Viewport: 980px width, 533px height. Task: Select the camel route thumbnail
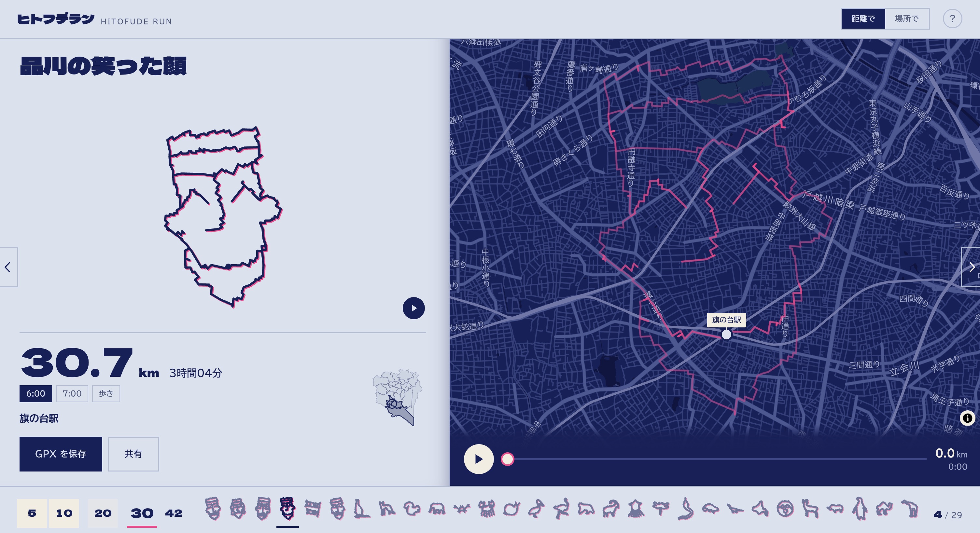(885, 508)
